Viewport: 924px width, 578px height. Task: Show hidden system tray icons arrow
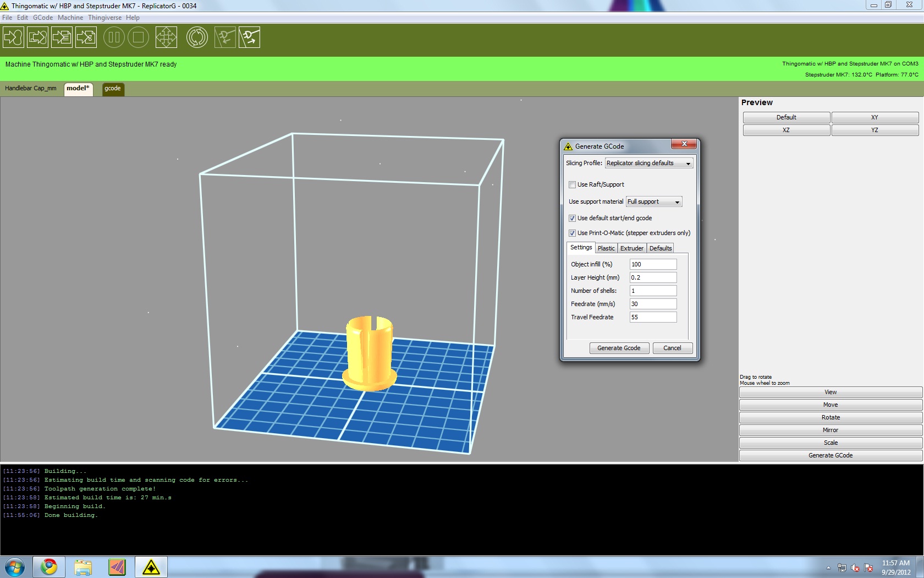click(x=828, y=568)
